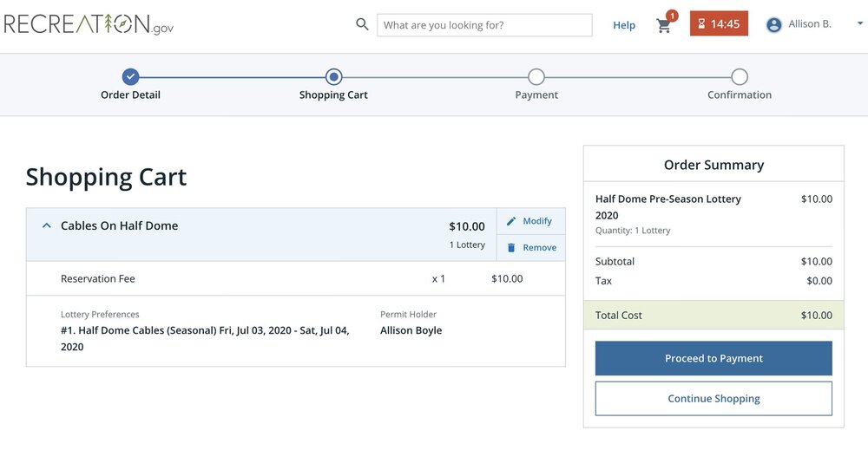Click the Remove link for the cart item
This screenshot has width=868, height=450.
point(539,248)
